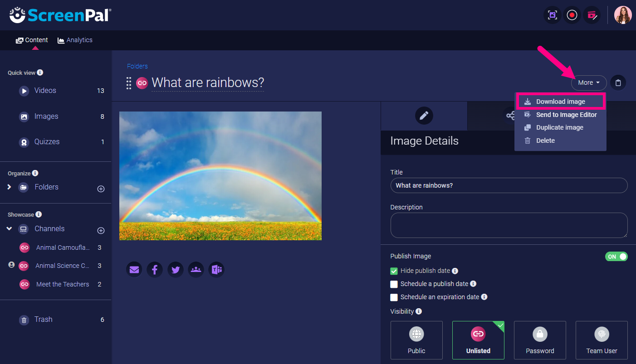Share image to Microsoft Teams
636x364 pixels.
[x=216, y=270]
